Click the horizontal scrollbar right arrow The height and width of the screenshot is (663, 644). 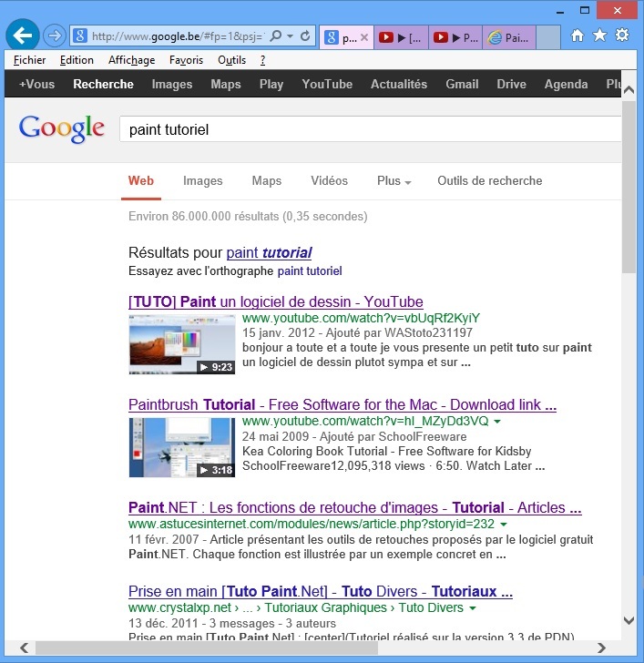point(601,648)
